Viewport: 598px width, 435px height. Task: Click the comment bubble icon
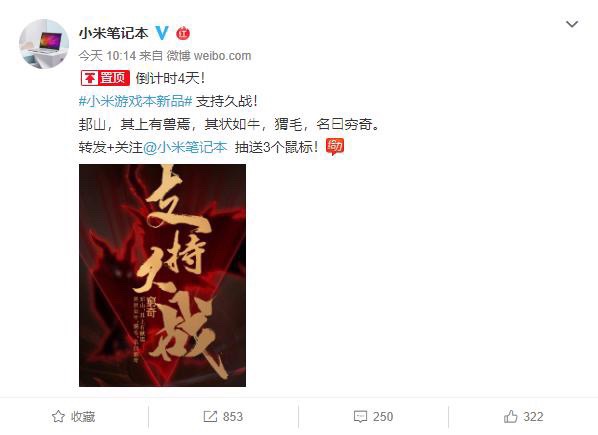pyautogui.click(x=360, y=416)
